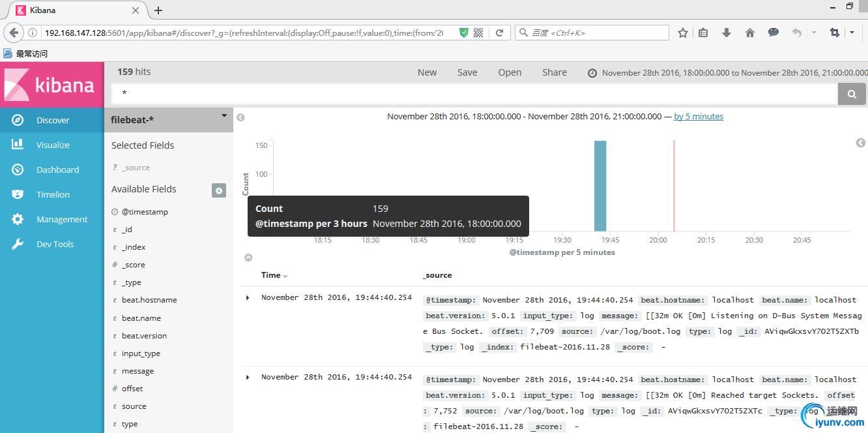Click the 159 hits count text

(134, 72)
